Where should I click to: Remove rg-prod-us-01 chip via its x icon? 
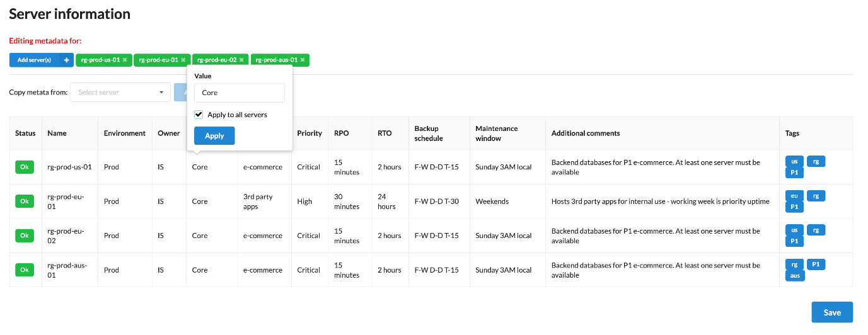click(125, 60)
